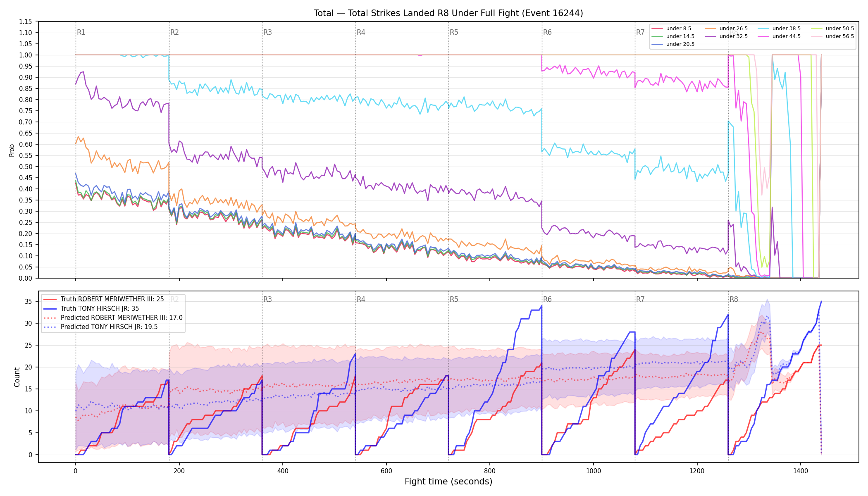The image size is (868, 496).
Task: Click the Count axis tick label 15
Action: pyautogui.click(x=29, y=389)
